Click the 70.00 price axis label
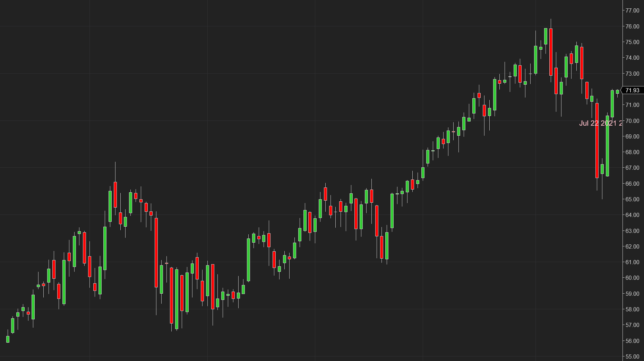This screenshot has width=644, height=361. (x=632, y=121)
